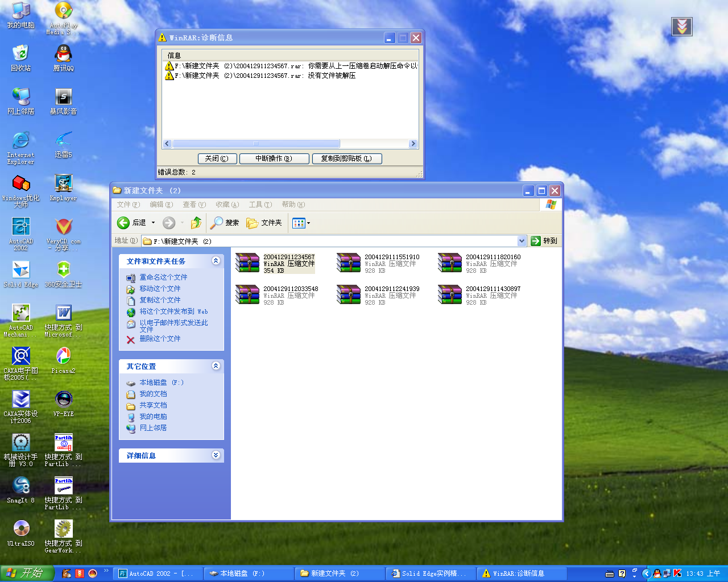
Task: Click the WinRAR message list horizontal scrollbar thumb
Action: [256, 144]
